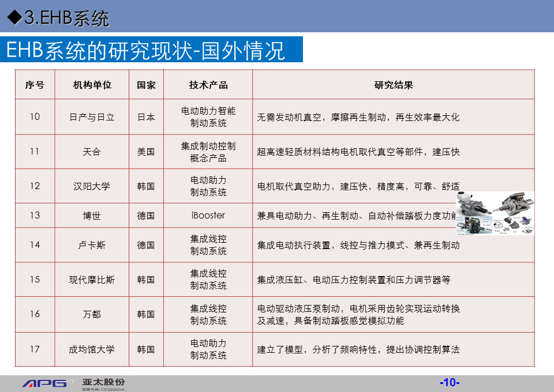Click the '研究结果' column header

[x=394, y=85]
